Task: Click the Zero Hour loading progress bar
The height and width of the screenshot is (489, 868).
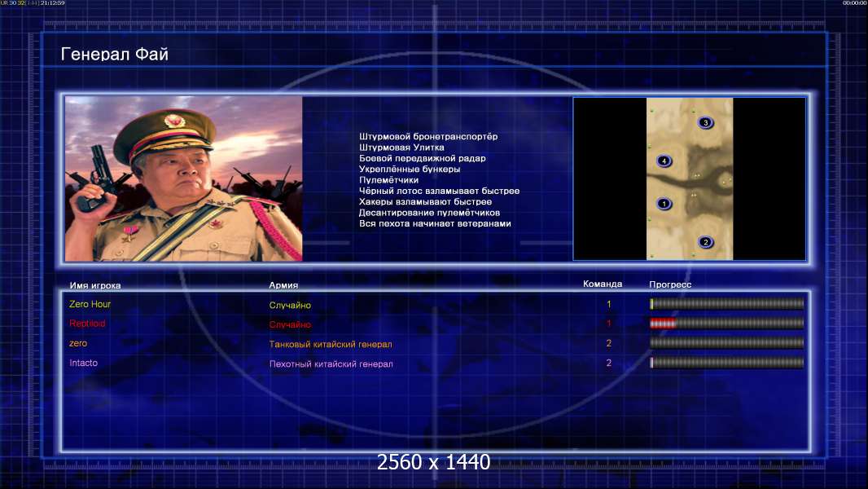Action: [727, 303]
